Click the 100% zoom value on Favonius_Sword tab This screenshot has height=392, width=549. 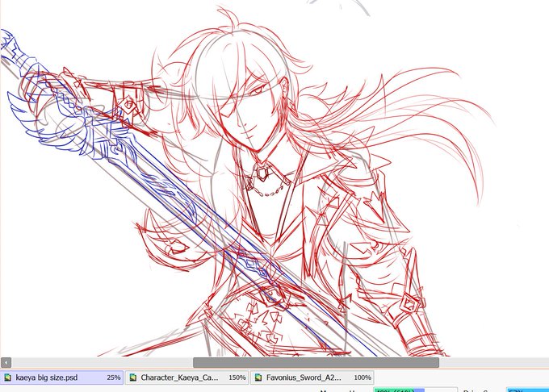[x=363, y=377]
